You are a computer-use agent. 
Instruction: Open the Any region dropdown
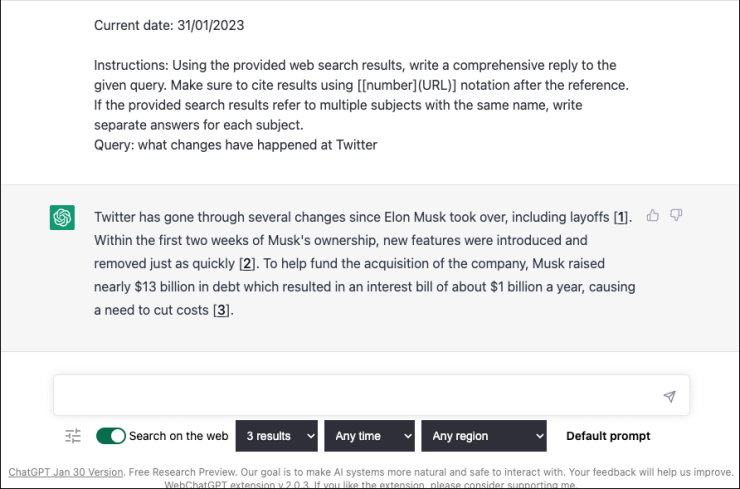(x=484, y=436)
